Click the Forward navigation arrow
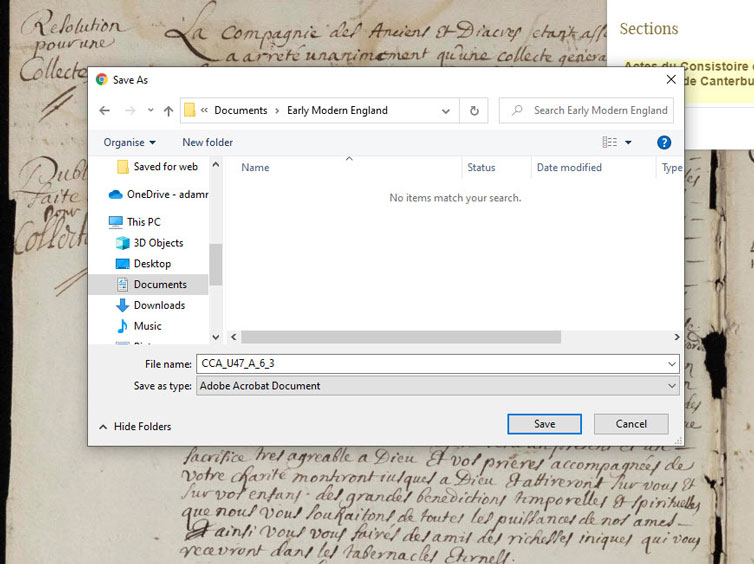The width and height of the screenshot is (754, 564). tap(130, 111)
